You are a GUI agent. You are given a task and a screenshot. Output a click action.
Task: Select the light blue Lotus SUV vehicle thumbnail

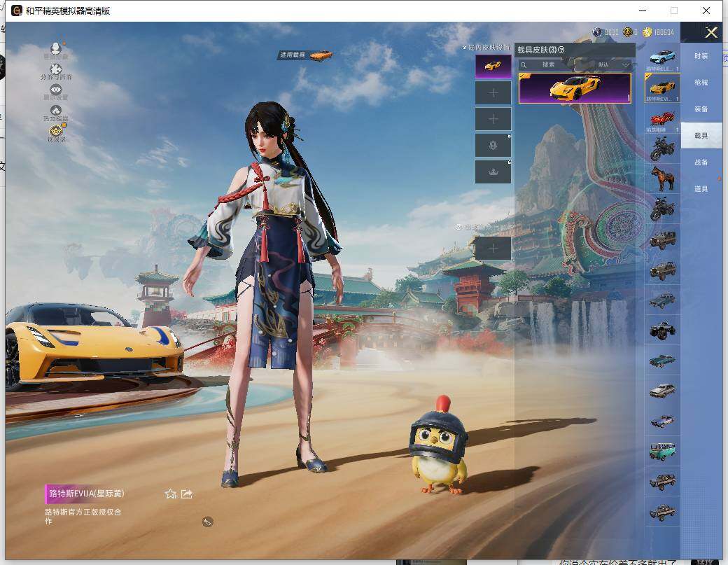[x=662, y=59]
